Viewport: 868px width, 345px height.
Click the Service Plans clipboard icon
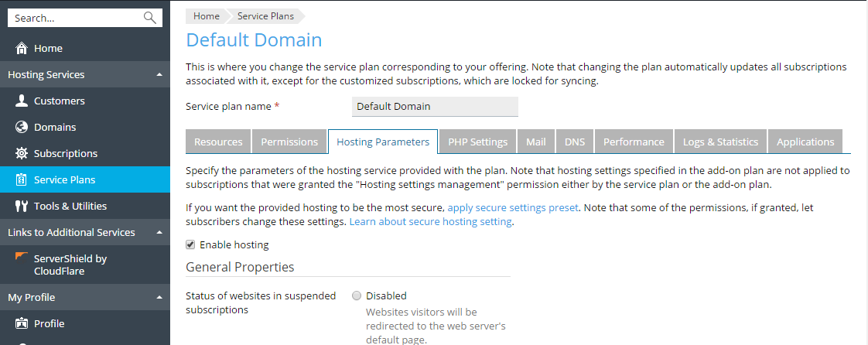click(22, 179)
